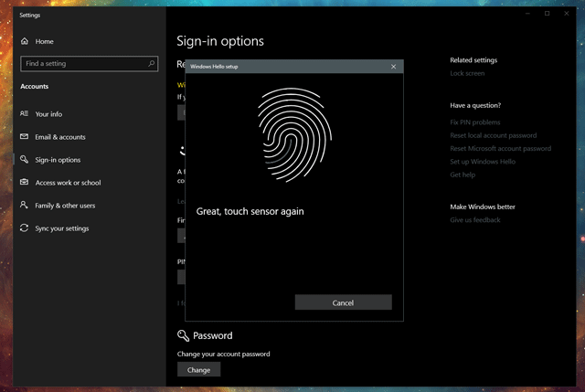Open the Fix PIN problems link
585x392 pixels.
point(475,122)
